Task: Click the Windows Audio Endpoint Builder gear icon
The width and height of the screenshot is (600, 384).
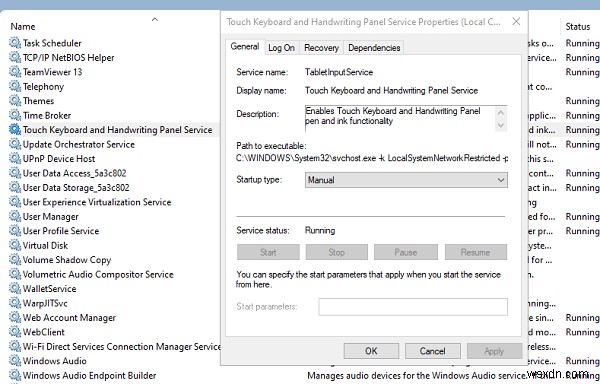Action: pos(15,375)
